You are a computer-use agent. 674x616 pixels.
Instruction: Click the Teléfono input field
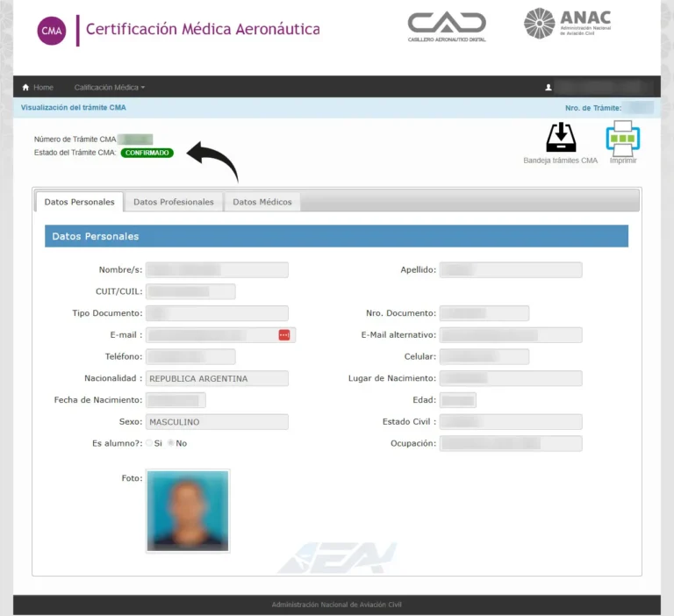(190, 357)
